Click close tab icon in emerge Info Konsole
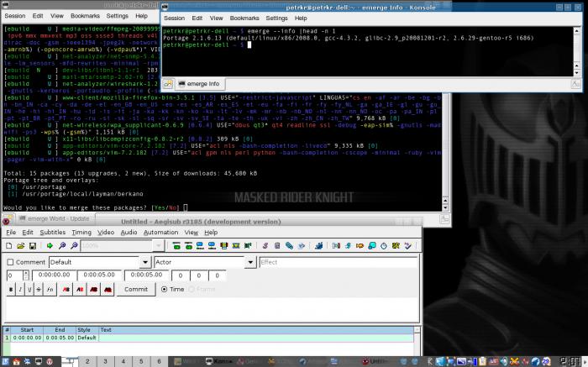 click(575, 84)
